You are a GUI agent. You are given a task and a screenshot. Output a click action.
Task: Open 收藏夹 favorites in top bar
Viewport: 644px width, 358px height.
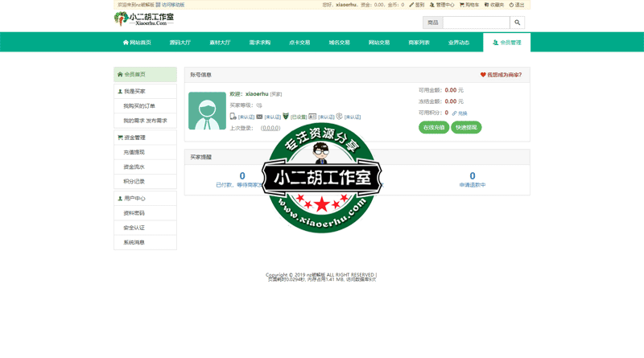(494, 5)
